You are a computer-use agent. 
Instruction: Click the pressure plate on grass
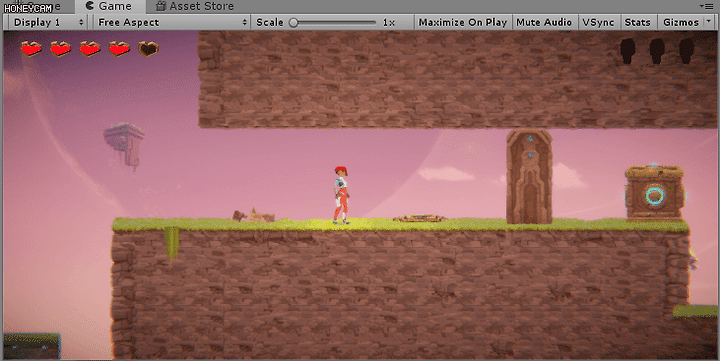(x=419, y=218)
